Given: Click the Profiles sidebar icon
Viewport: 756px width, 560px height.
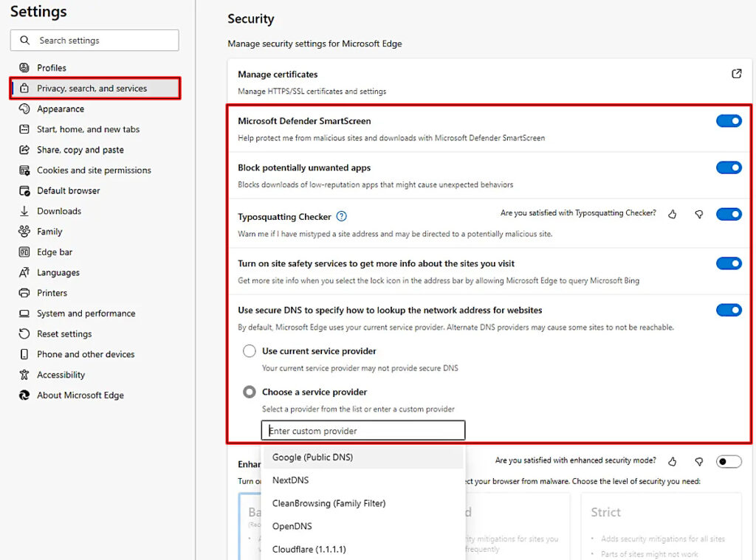Looking at the screenshot, I should (x=24, y=67).
